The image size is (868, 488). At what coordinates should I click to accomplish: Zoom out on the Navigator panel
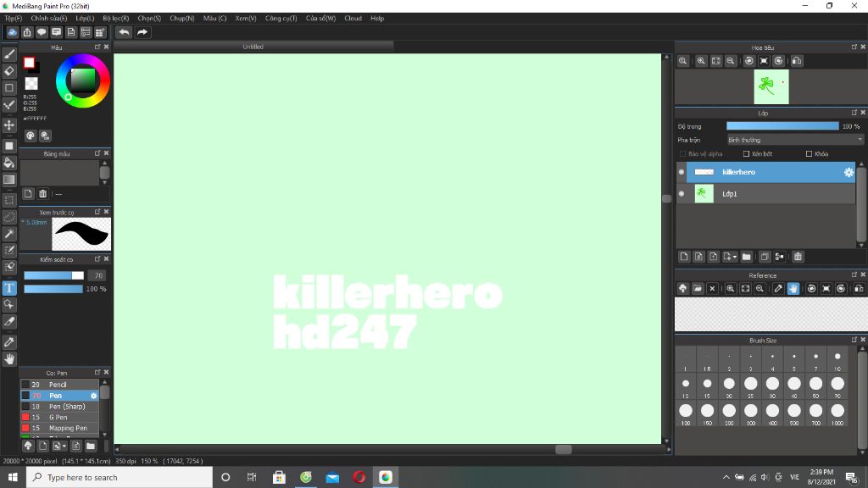click(731, 61)
